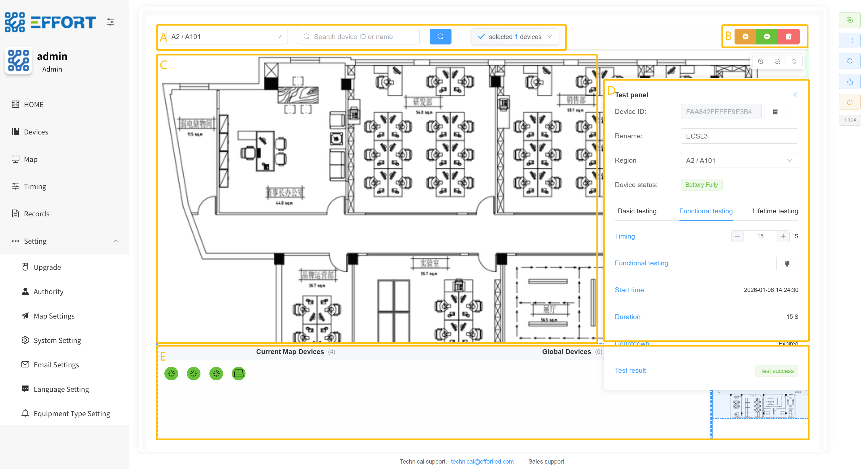Switch to the Lifetime testing tab
Screen dimensions: 868x469
point(775,211)
